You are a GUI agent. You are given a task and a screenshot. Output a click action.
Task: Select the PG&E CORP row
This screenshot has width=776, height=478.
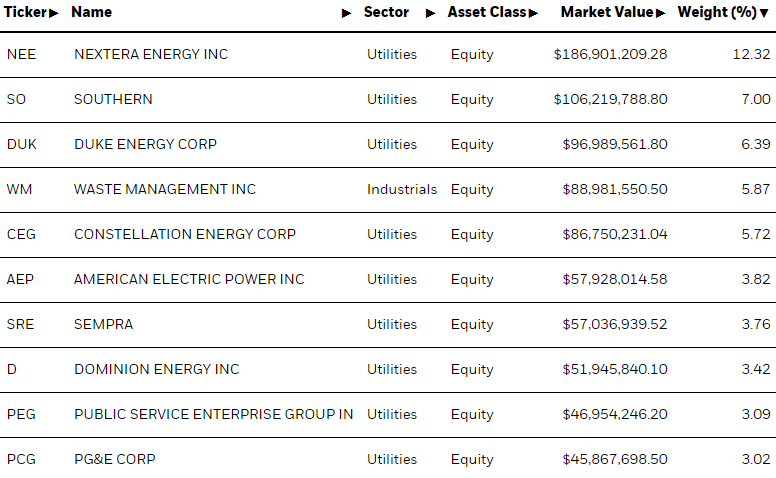(388, 458)
